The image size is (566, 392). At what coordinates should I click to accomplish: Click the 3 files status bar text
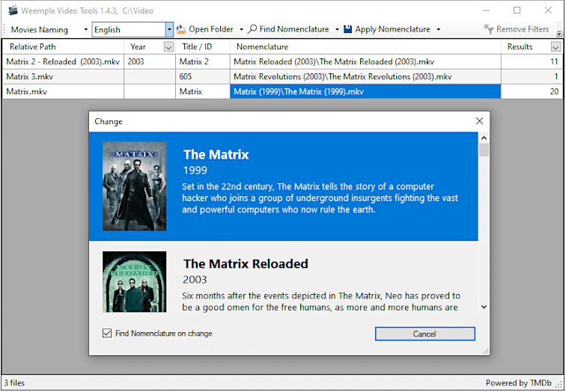tap(14, 382)
